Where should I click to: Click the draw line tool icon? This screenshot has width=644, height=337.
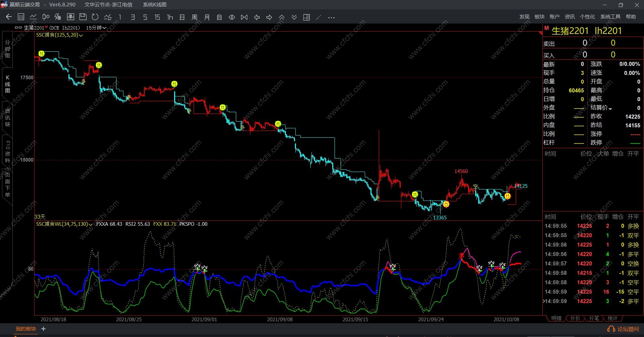[318, 17]
